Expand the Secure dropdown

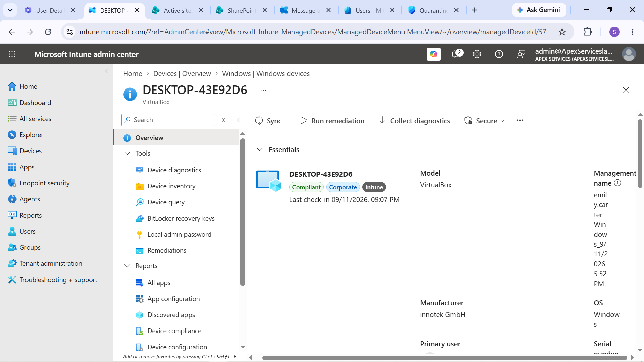tap(484, 121)
